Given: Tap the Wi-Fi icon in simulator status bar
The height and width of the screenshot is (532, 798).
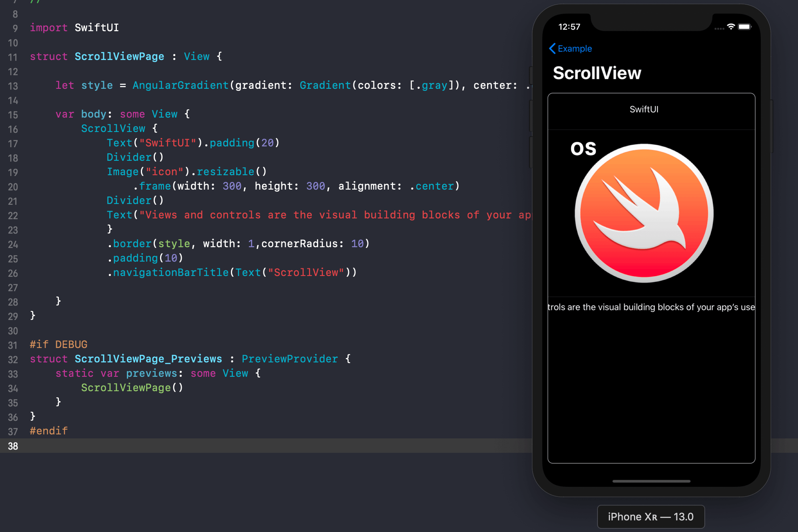Looking at the screenshot, I should [x=731, y=27].
